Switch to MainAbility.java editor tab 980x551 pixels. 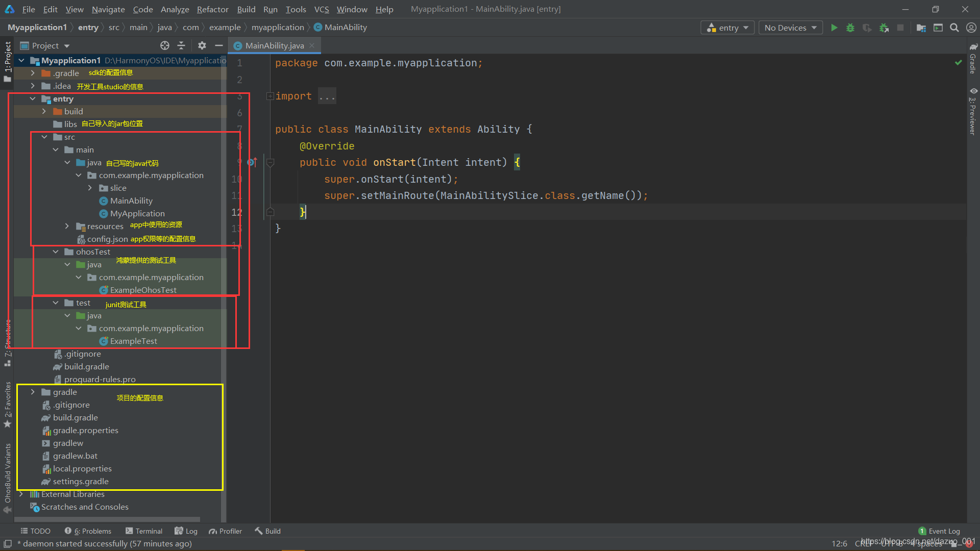point(274,45)
